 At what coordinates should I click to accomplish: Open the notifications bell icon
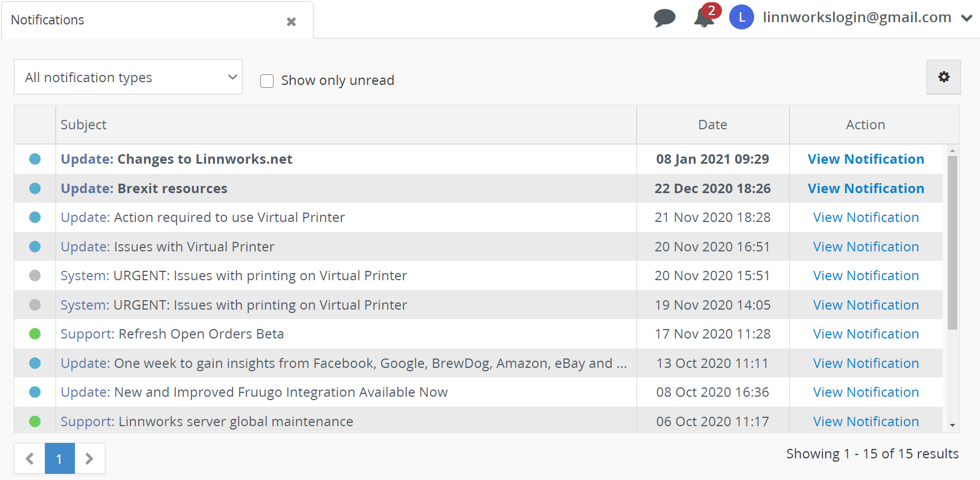pyautogui.click(x=704, y=18)
